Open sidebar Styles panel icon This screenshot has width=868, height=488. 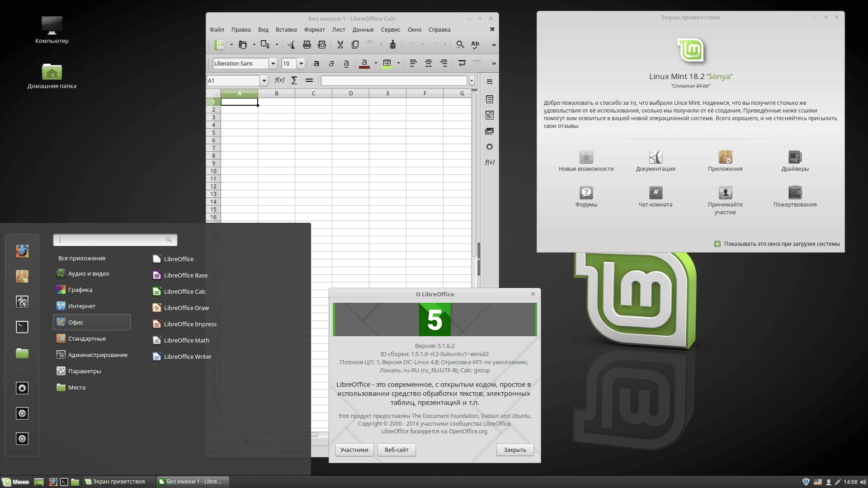(x=490, y=115)
